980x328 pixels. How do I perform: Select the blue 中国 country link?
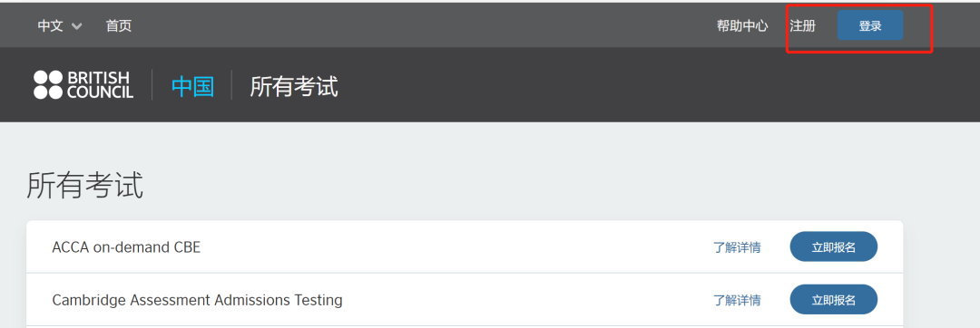click(x=193, y=86)
